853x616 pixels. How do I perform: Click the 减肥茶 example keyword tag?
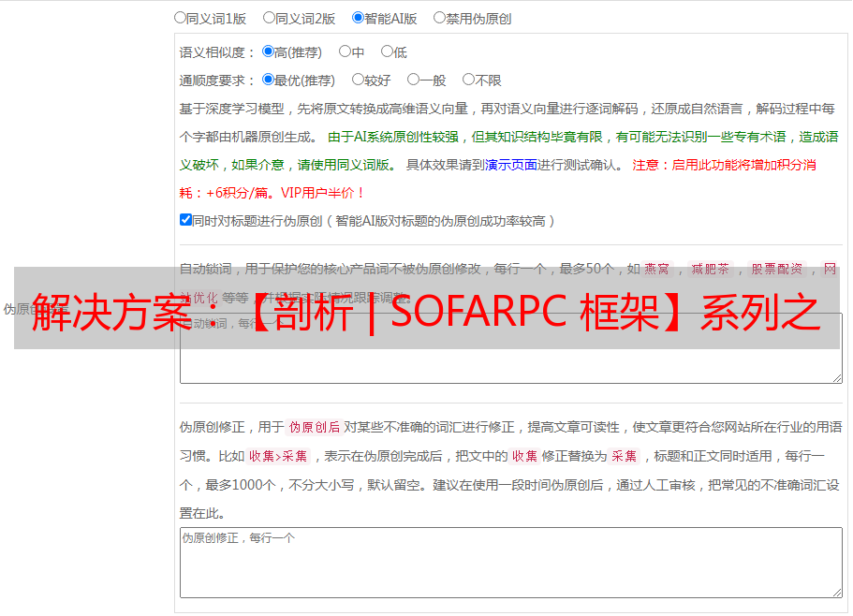pos(710,269)
